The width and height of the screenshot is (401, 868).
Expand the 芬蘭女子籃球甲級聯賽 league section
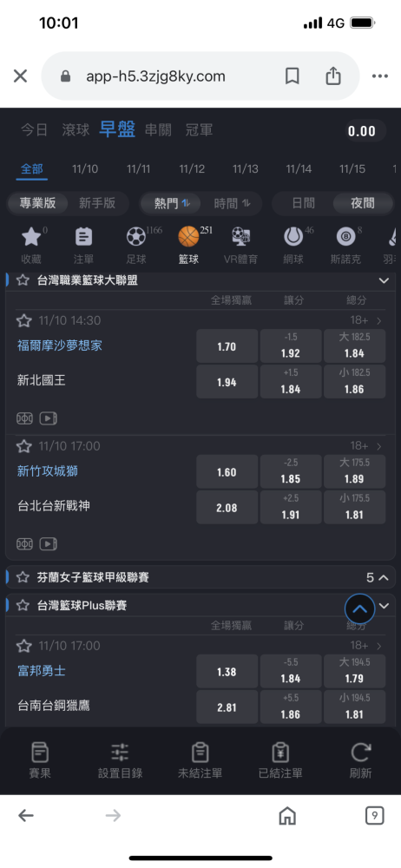pyautogui.click(x=384, y=578)
